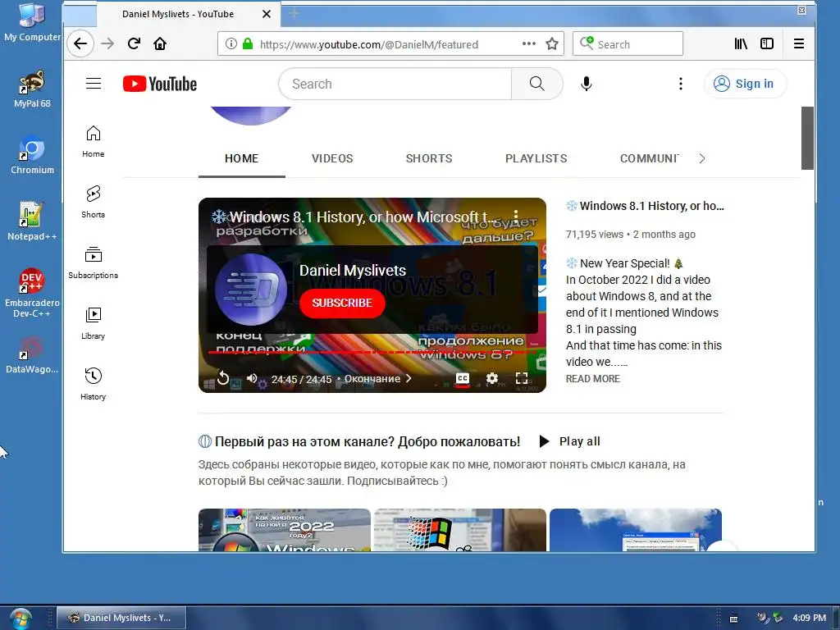
Task: Click the YouTube search input field
Action: (395, 84)
